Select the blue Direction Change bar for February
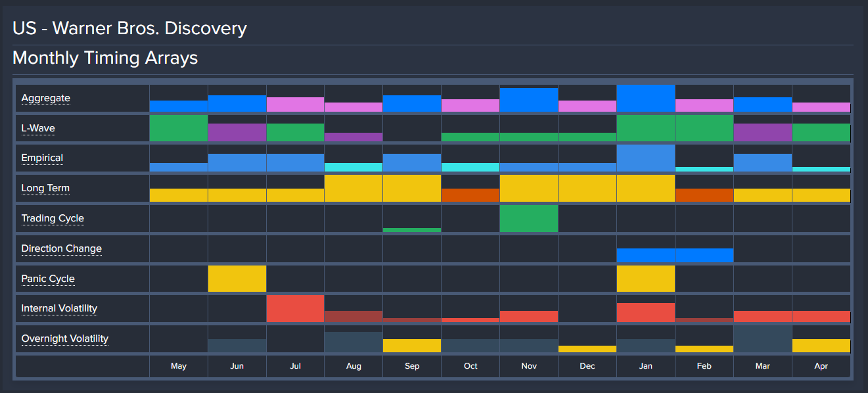This screenshot has width=868, height=393. 704,256
